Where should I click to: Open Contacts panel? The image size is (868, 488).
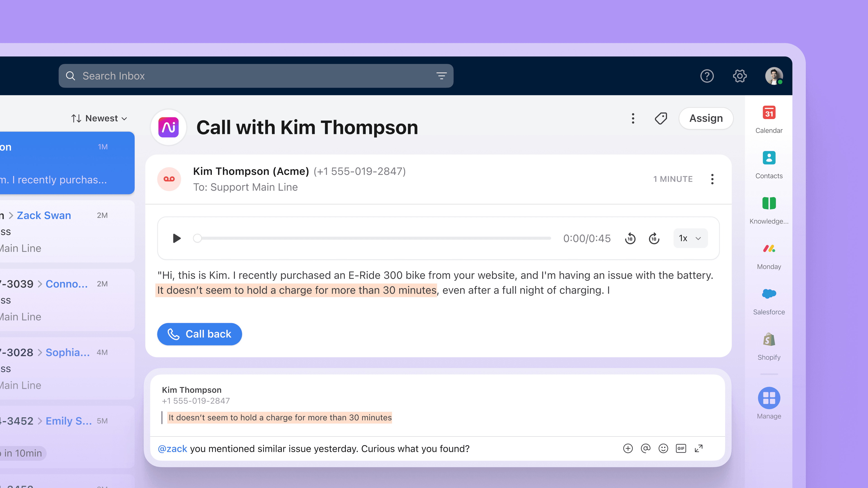click(769, 165)
